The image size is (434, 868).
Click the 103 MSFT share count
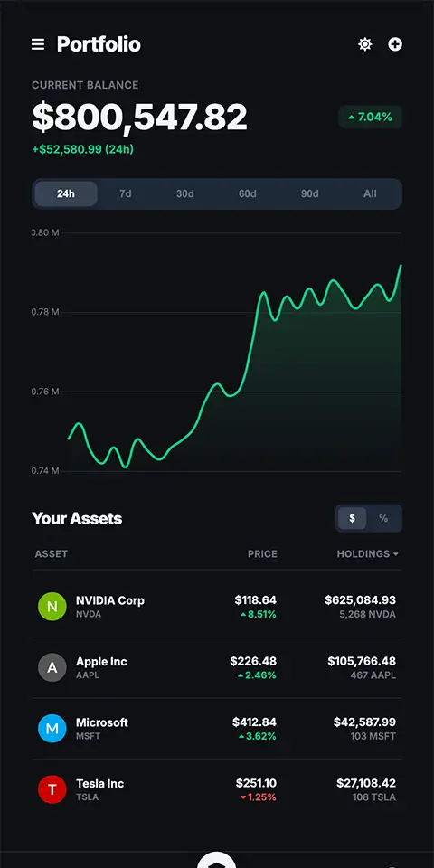click(373, 736)
